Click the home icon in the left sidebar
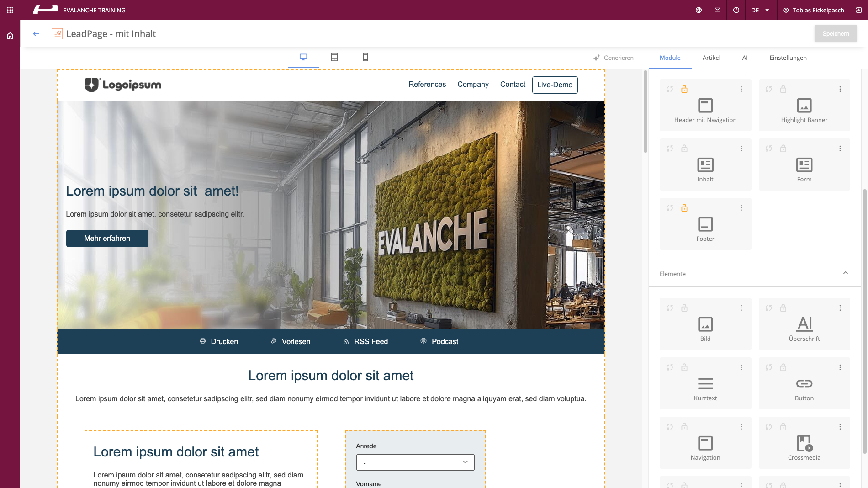Image resolution: width=868 pixels, height=488 pixels. point(10,36)
